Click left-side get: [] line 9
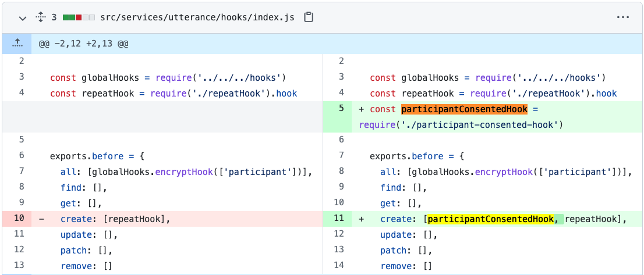This screenshot has width=644, height=275. pyautogui.click(x=81, y=203)
